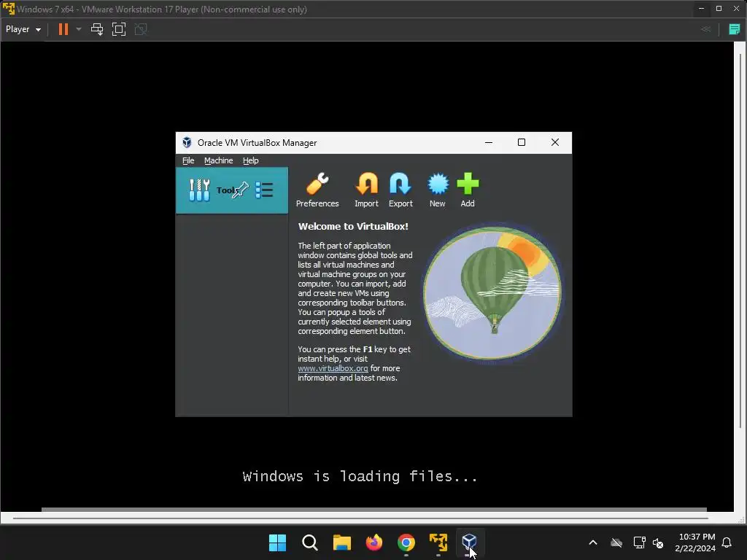Click the pin icon beside Tools
The image size is (747, 560).
(x=241, y=190)
